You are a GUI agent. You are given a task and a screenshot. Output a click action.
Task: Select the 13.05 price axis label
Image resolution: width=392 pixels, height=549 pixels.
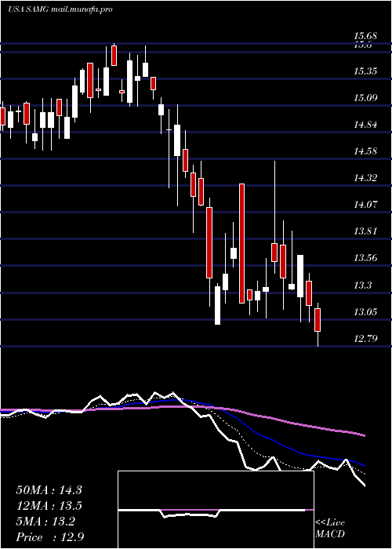(365, 312)
